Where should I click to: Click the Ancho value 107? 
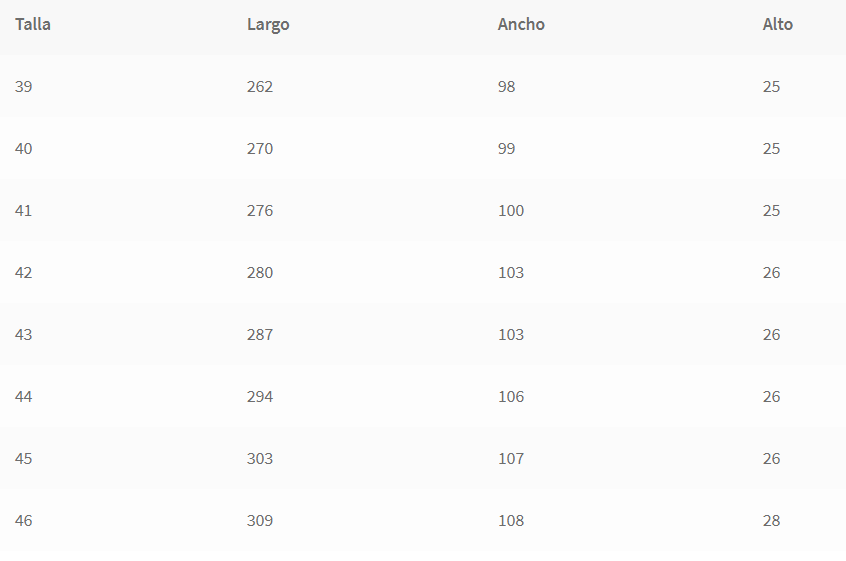511,459
